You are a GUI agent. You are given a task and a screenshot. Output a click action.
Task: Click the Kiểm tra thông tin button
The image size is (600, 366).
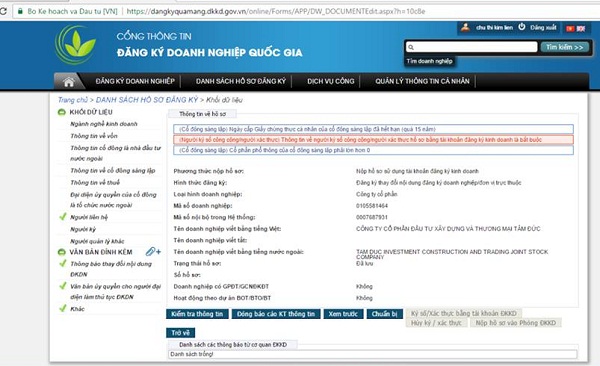pos(197,314)
